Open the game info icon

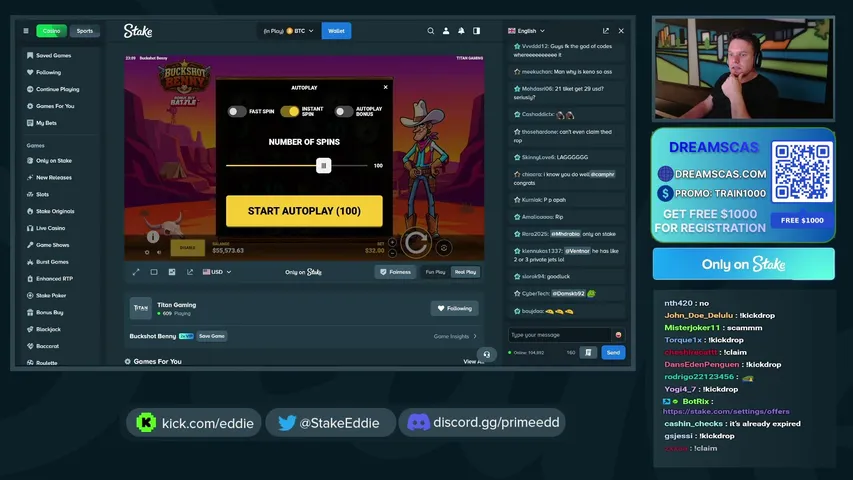coord(153,237)
